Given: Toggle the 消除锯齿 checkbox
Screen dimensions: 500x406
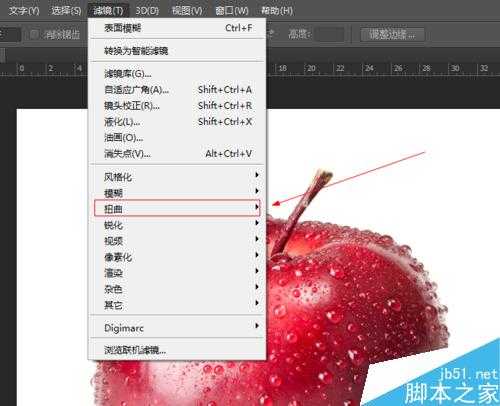Looking at the screenshot, I should 34,34.
